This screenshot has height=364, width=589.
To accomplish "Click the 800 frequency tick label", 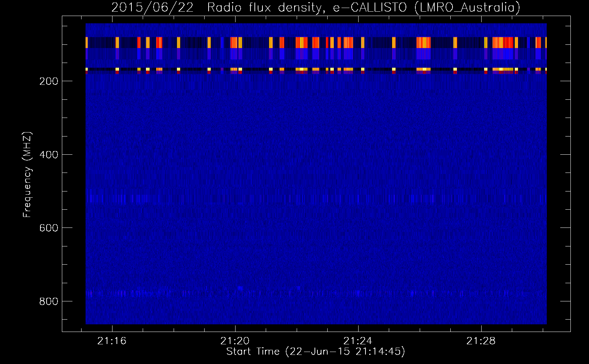I will 49,301.
